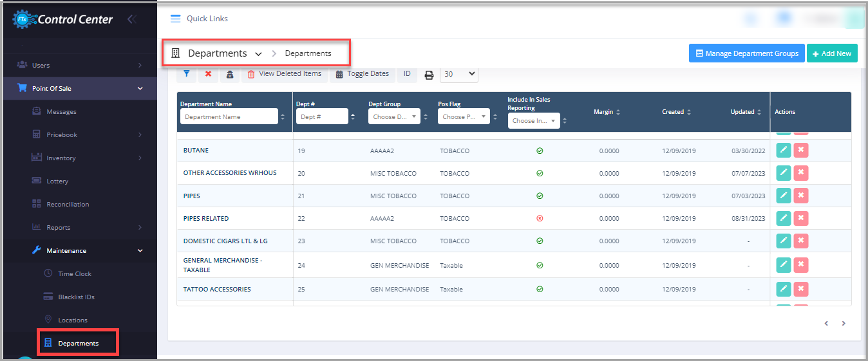The image size is (868, 361).
Task: Edit GENERAL MERCHANDISE - TAXABLE department
Action: (783, 264)
